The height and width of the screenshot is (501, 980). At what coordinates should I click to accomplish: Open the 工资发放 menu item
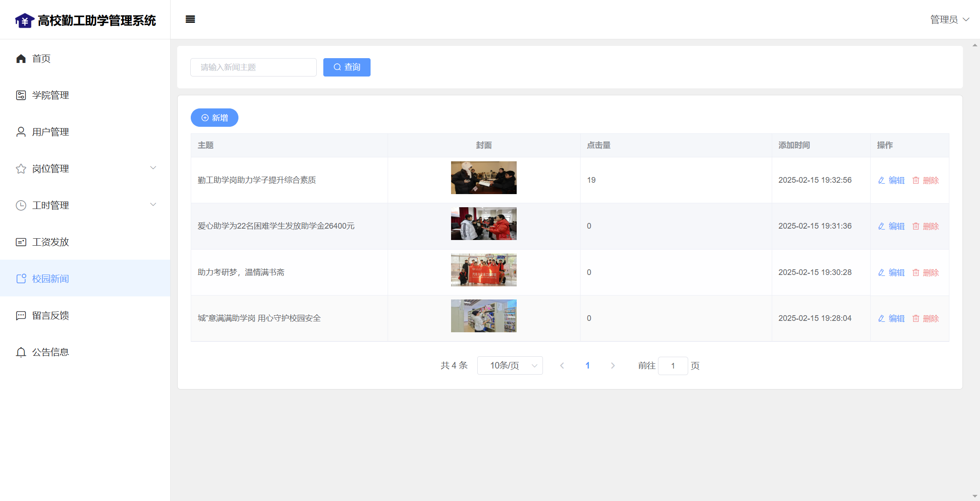50,242
